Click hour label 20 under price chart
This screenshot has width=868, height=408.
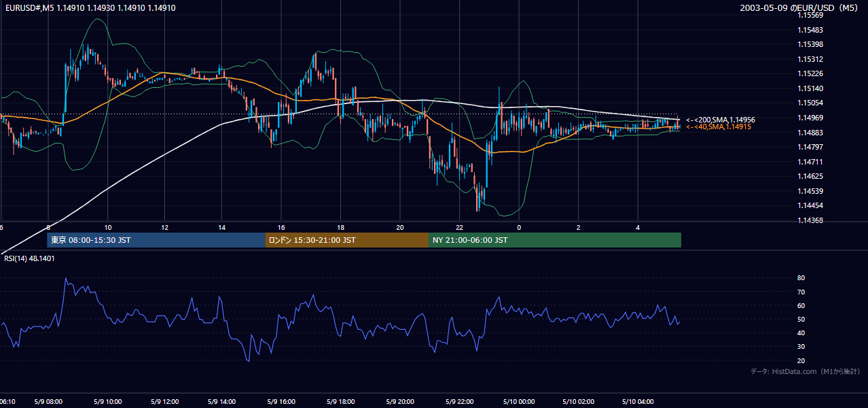(400, 227)
